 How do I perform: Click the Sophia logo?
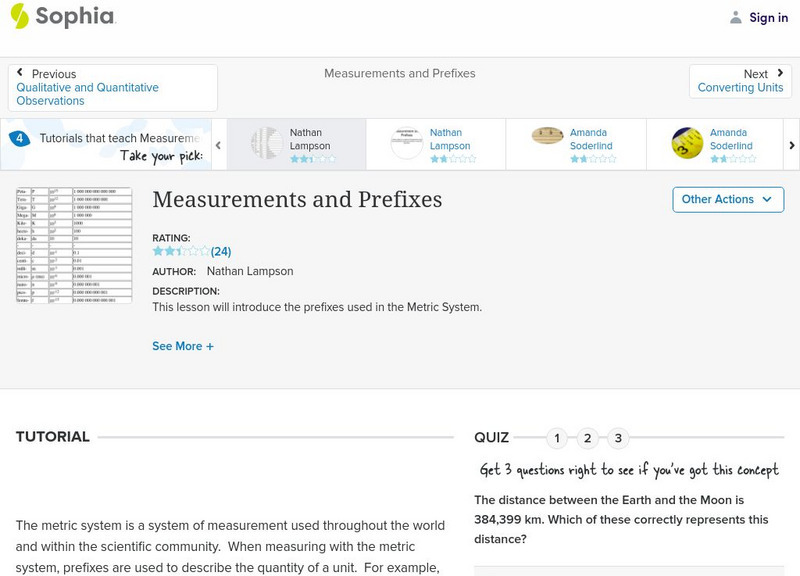click(x=62, y=16)
